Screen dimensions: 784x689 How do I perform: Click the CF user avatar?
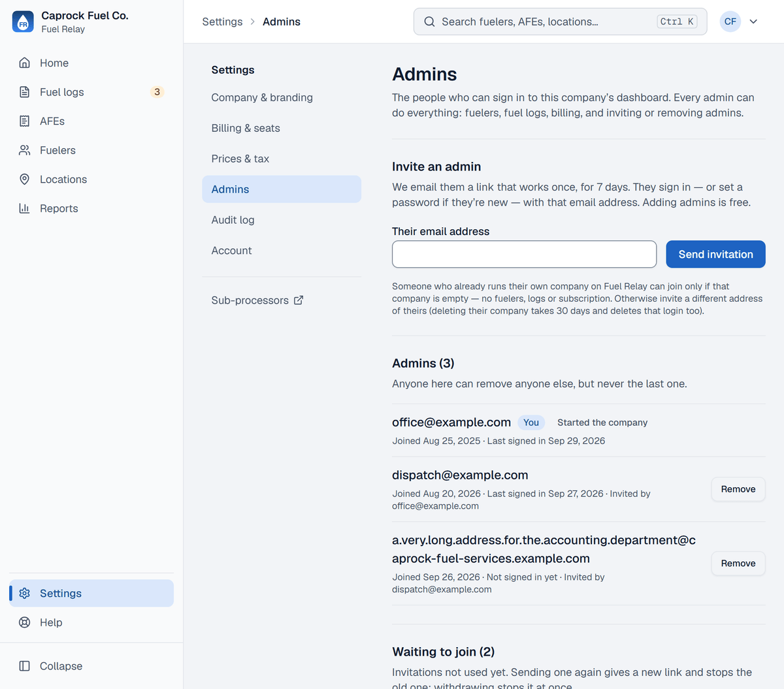click(x=730, y=22)
